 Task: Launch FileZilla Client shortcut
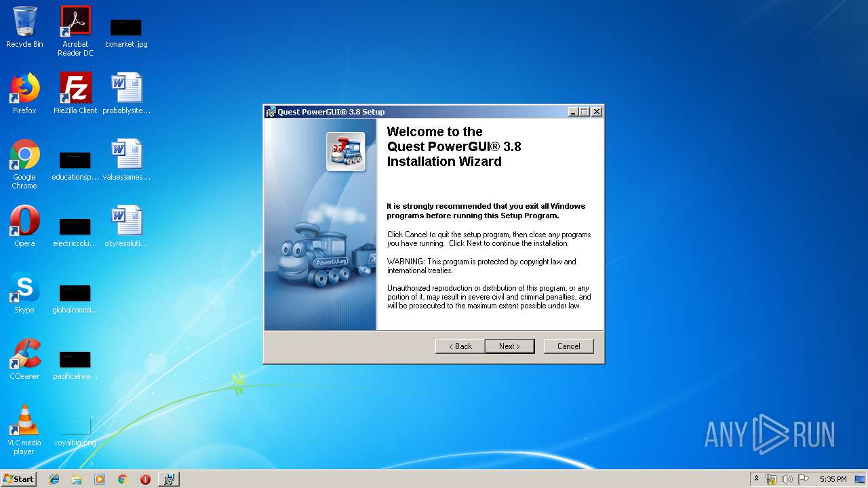click(75, 94)
